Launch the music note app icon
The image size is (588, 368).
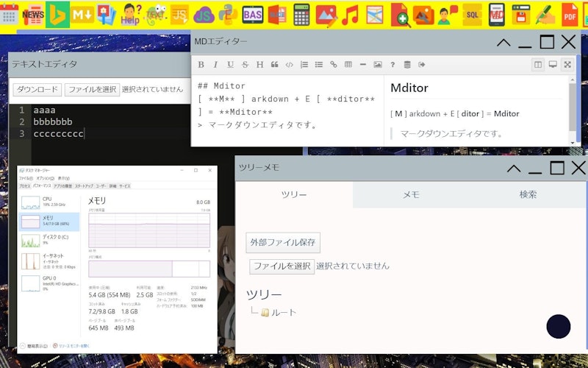[x=351, y=15]
